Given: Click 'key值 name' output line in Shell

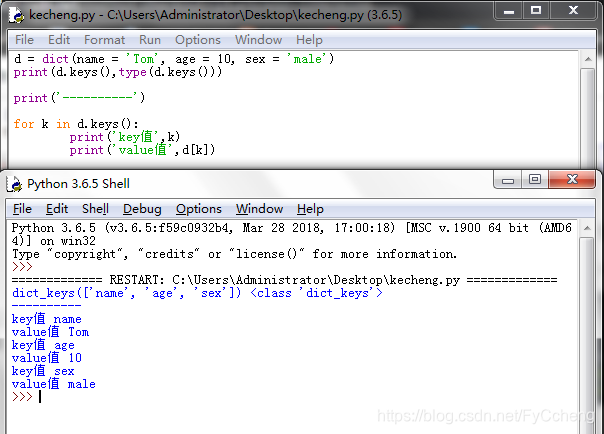Looking at the screenshot, I should 47,319.
